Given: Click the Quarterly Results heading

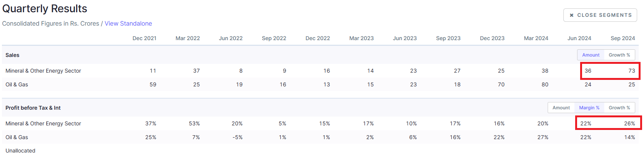Looking at the screenshot, I should [45, 8].
